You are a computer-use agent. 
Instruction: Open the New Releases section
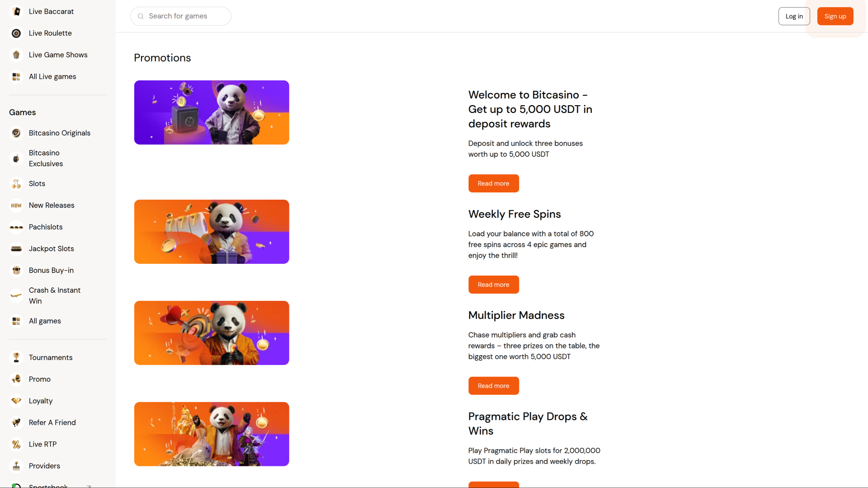click(x=52, y=205)
